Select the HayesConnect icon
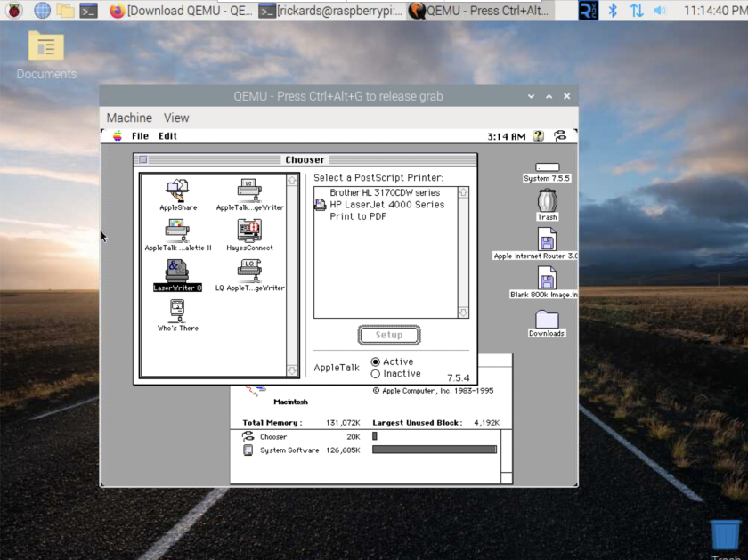748x560 pixels. click(249, 231)
